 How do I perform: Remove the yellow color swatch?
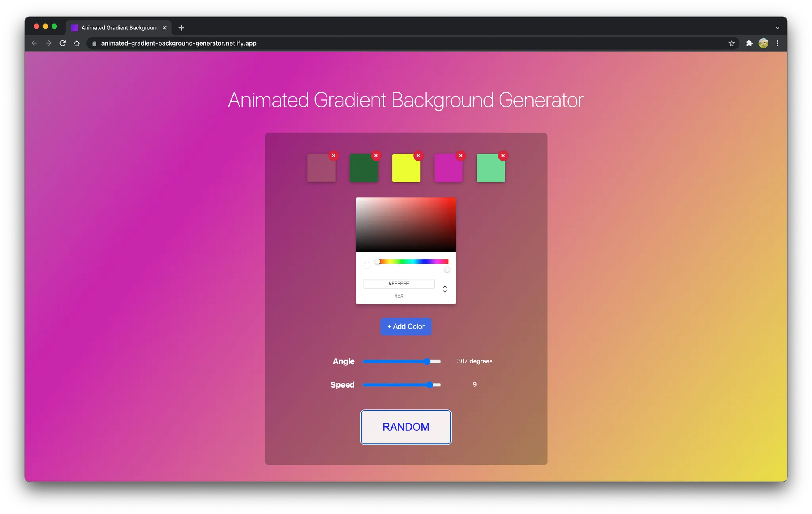click(418, 155)
